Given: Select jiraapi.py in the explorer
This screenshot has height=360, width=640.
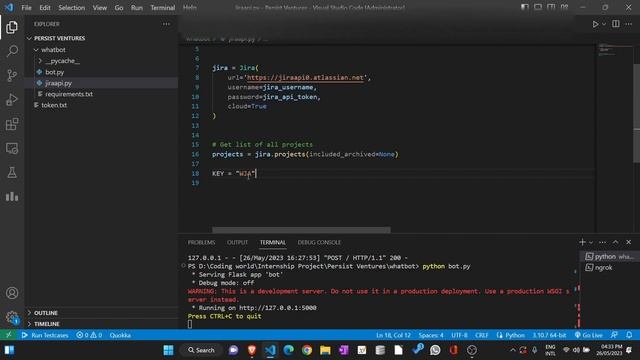Looking at the screenshot, I should point(101,83).
